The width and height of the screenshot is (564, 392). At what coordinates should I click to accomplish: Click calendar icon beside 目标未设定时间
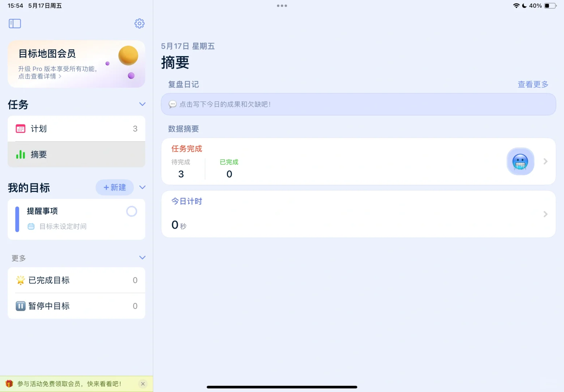31,226
